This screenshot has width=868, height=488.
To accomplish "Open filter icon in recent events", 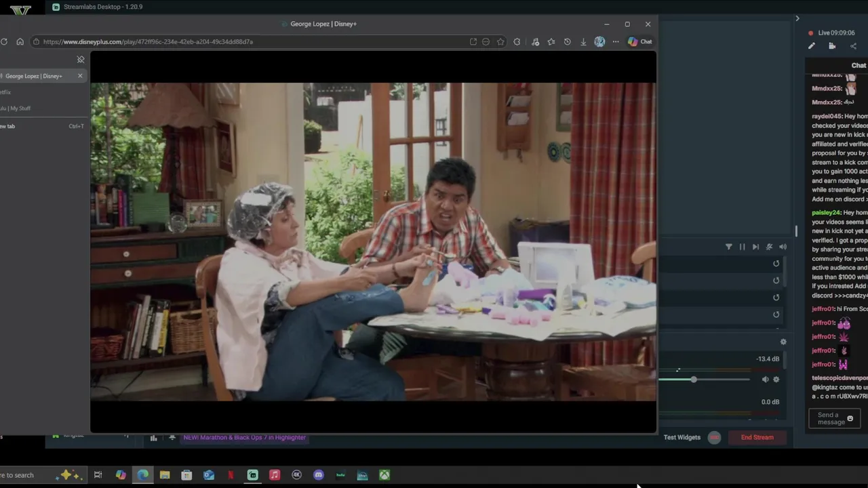I will click(x=729, y=247).
